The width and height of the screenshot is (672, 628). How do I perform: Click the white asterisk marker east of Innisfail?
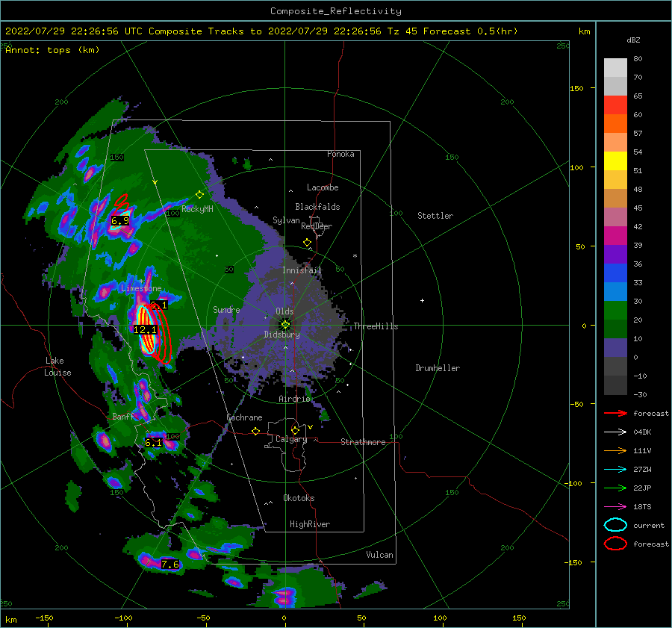[x=355, y=256]
